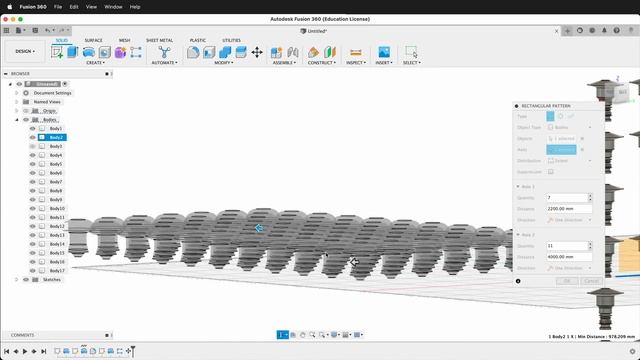Select the Move/Copy tool
Viewport: 640px width, 360px height.
coord(257,52)
